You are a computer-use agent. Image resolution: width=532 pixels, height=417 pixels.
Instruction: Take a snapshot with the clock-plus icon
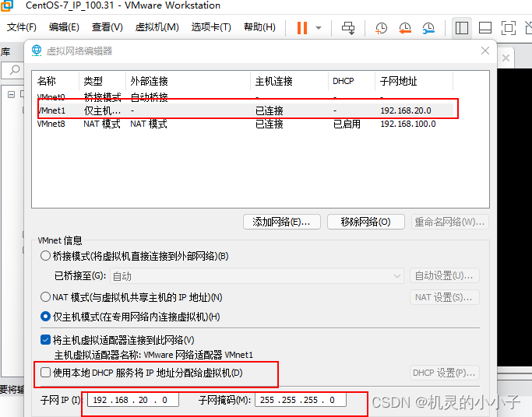[x=382, y=28]
